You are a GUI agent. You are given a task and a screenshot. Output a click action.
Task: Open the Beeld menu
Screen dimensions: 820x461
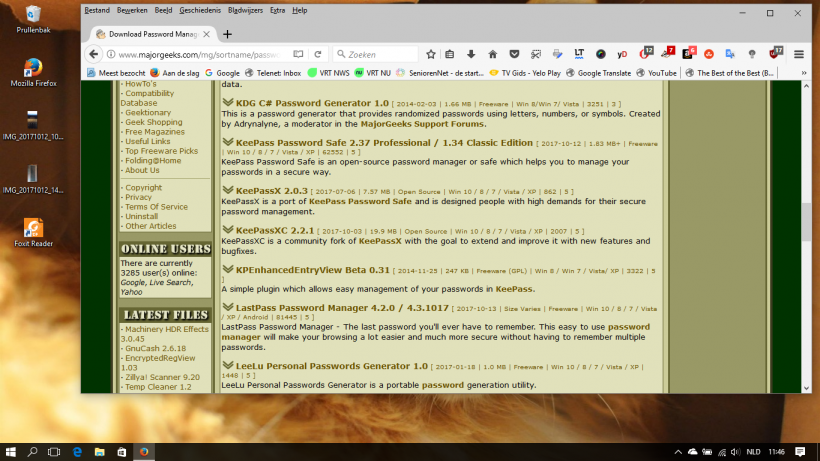pos(163,10)
